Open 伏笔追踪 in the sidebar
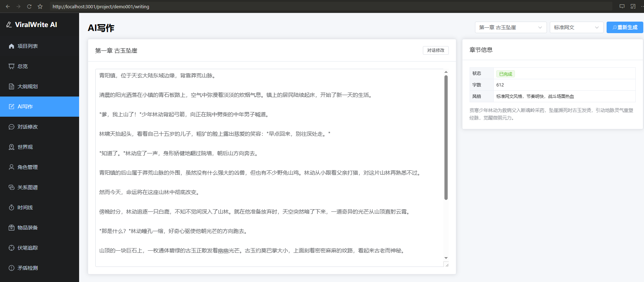This screenshot has height=282, width=644. tap(40, 248)
